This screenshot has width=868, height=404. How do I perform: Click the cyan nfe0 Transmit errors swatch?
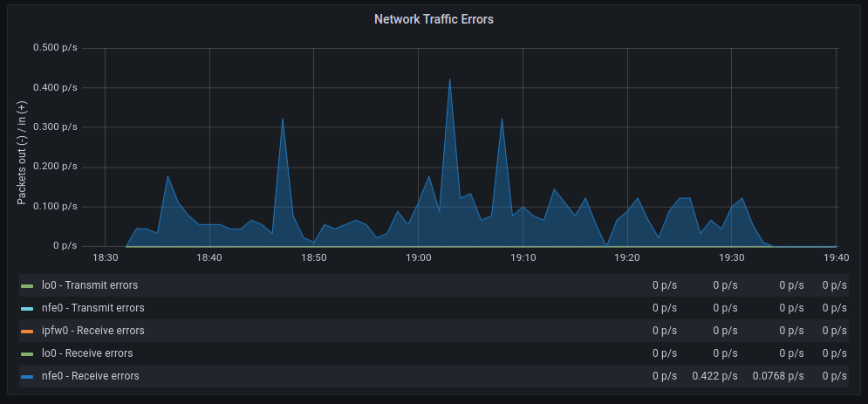(x=27, y=308)
